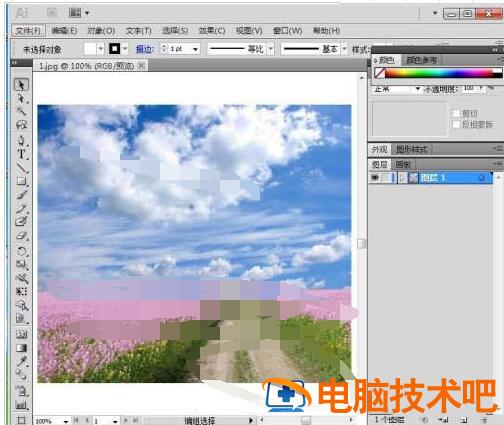Viewport: 504px width, 425px height.
Task: Select the Paintbrush tool
Action: (21, 195)
